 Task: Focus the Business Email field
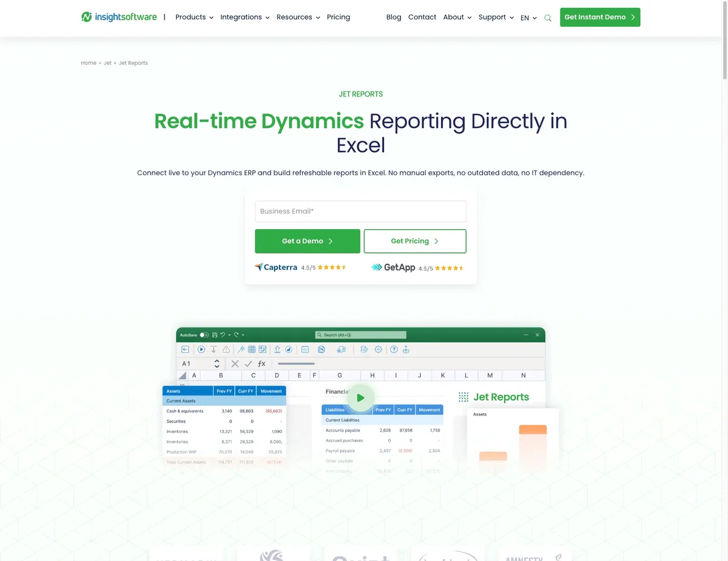360,211
